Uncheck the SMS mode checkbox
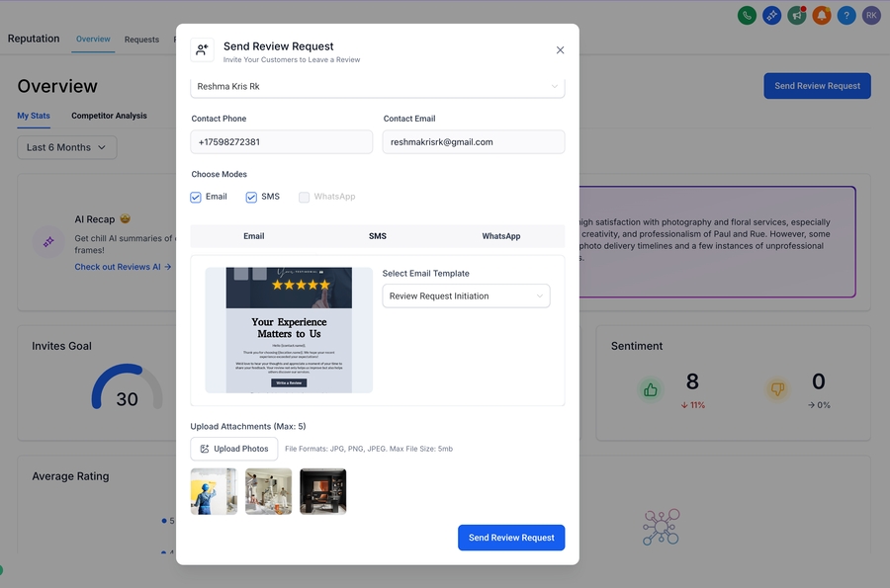This screenshot has width=890, height=588. (x=251, y=197)
